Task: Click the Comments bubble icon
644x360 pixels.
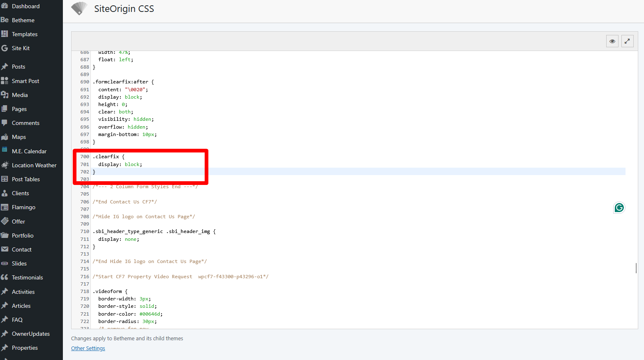Action: click(x=5, y=123)
